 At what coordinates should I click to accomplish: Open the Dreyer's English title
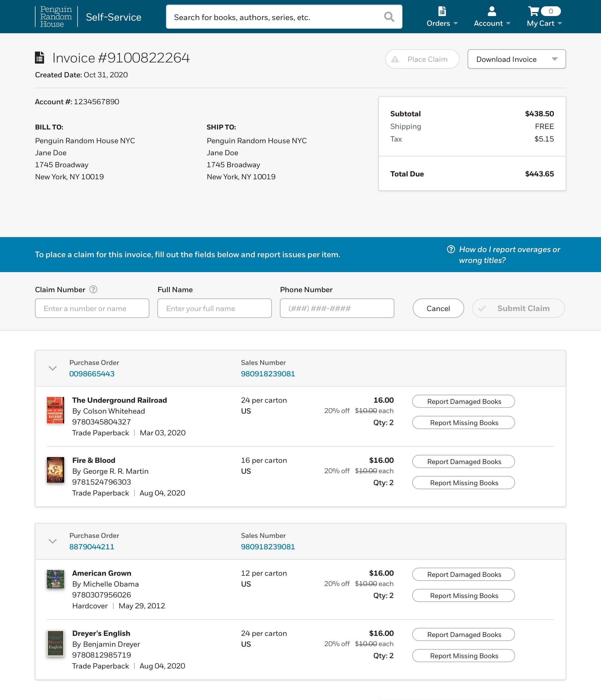[101, 634]
